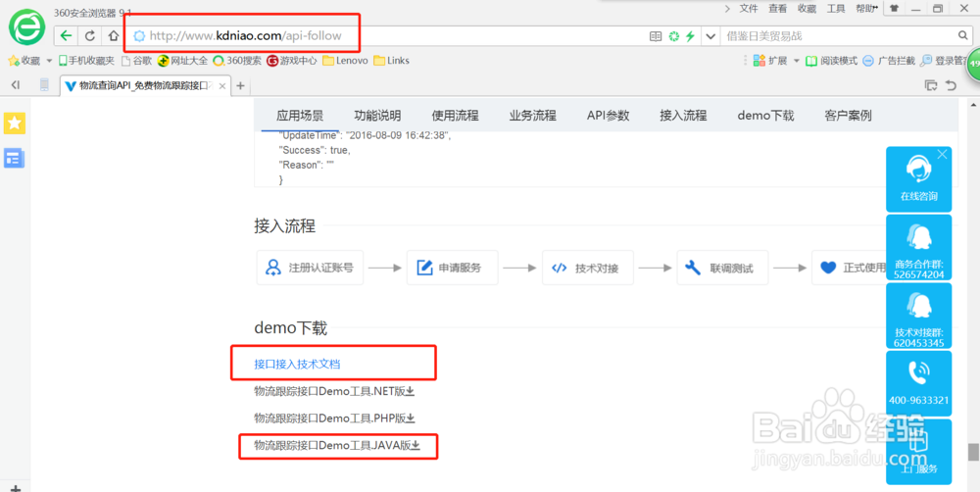Click the green lightning speed-mode icon
This screenshot has width=980, height=492.
[690, 36]
